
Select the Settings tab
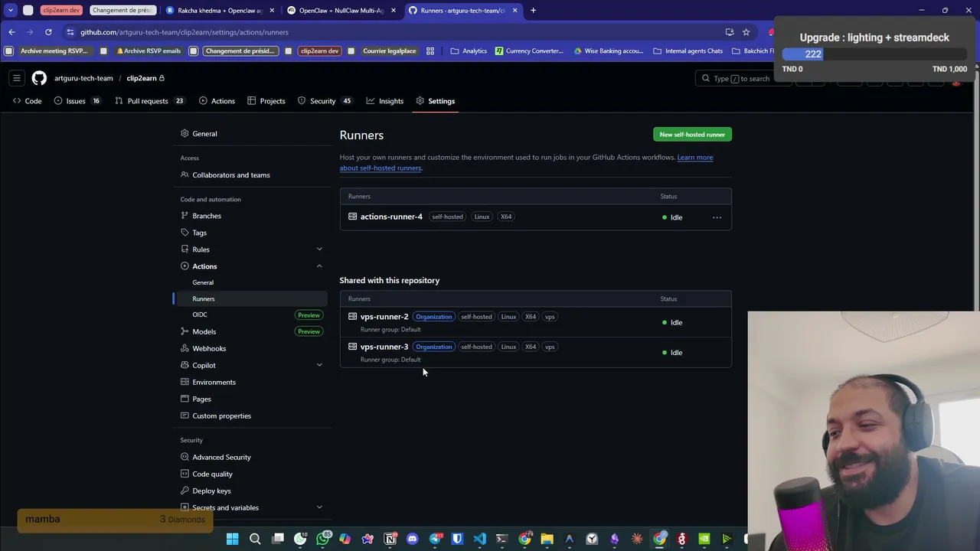436,101
